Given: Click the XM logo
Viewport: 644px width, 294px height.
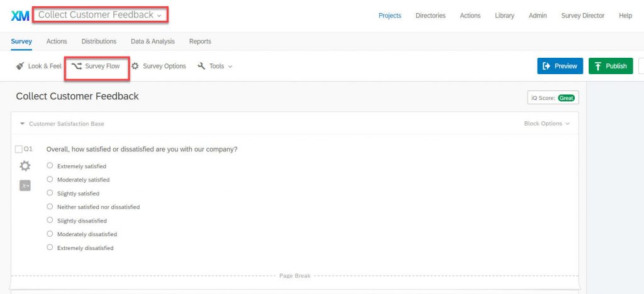Looking at the screenshot, I should click(x=19, y=16).
